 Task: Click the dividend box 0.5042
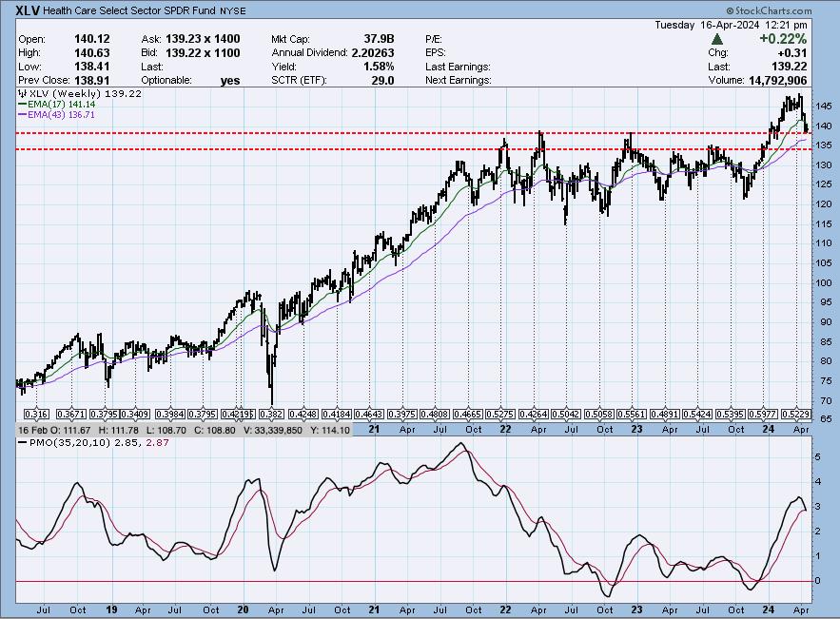pyautogui.click(x=566, y=414)
